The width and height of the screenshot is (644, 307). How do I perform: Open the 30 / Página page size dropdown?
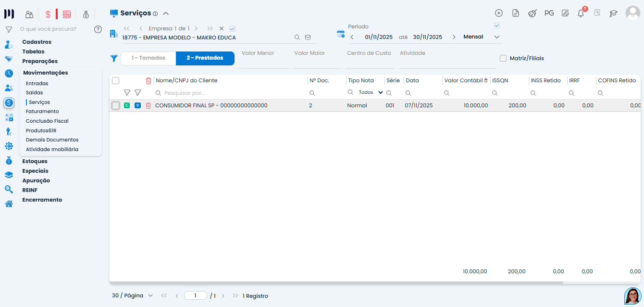(132, 295)
